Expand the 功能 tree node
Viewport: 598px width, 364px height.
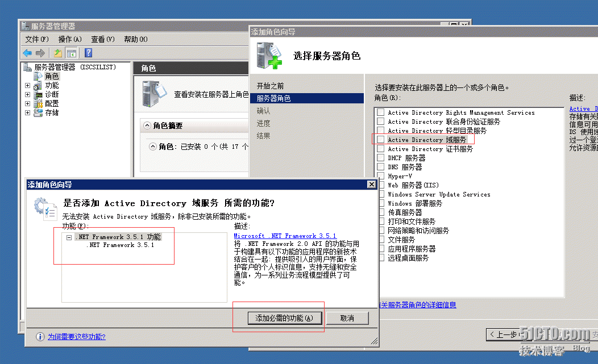(x=27, y=85)
